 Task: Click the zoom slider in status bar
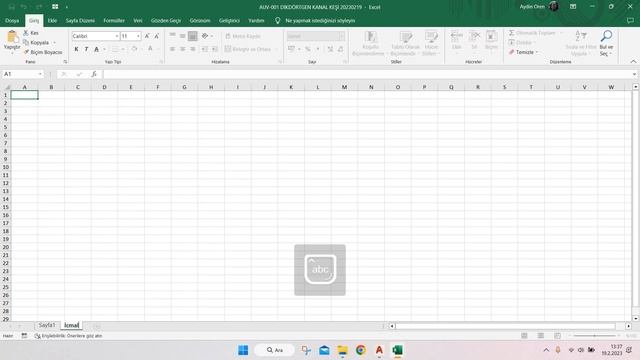(x=594, y=336)
